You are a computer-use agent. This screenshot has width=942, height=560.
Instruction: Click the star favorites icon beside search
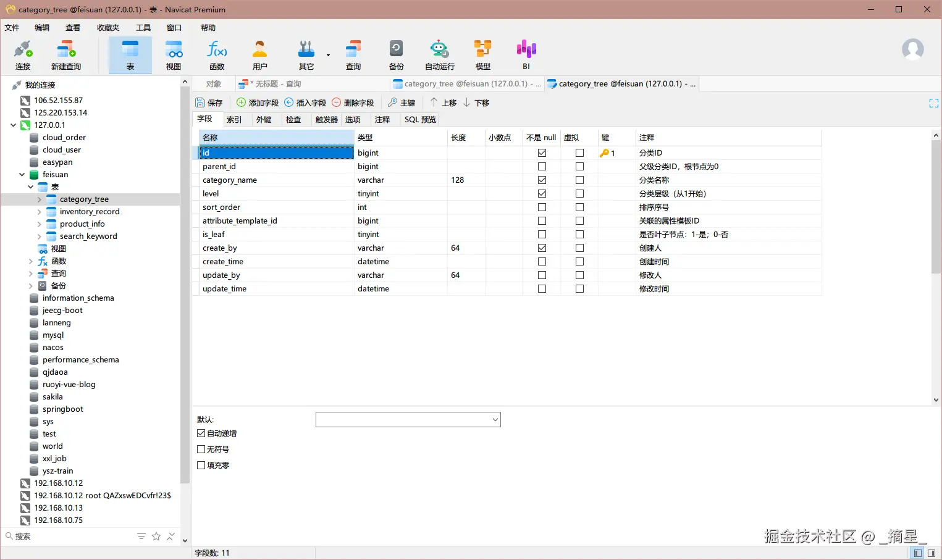156,537
